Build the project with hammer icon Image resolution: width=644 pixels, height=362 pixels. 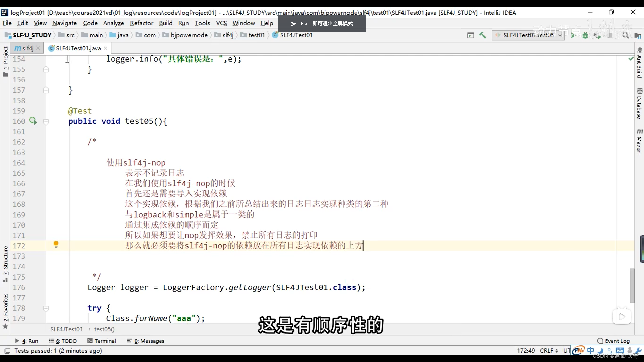(x=483, y=35)
